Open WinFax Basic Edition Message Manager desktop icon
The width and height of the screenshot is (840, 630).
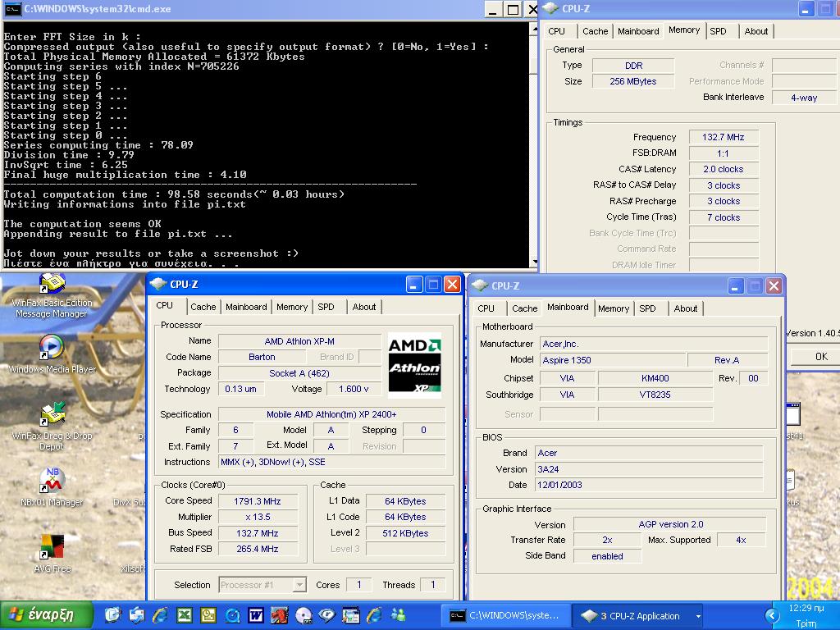pyautogui.click(x=52, y=296)
